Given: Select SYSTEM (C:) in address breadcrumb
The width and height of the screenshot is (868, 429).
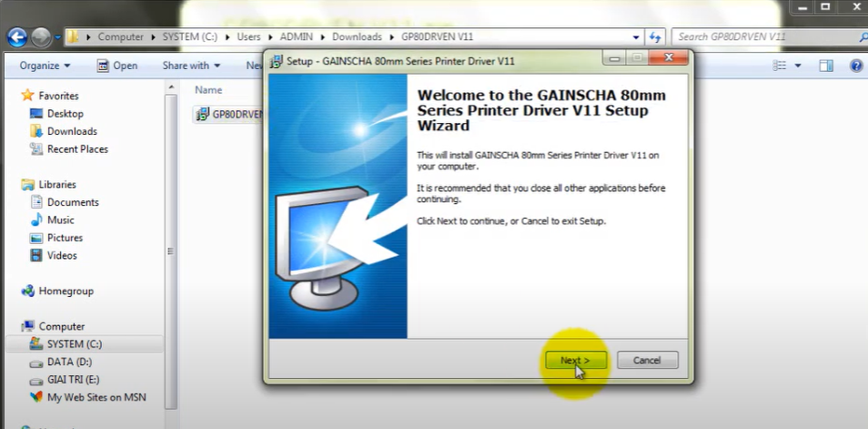Looking at the screenshot, I should pos(189,37).
